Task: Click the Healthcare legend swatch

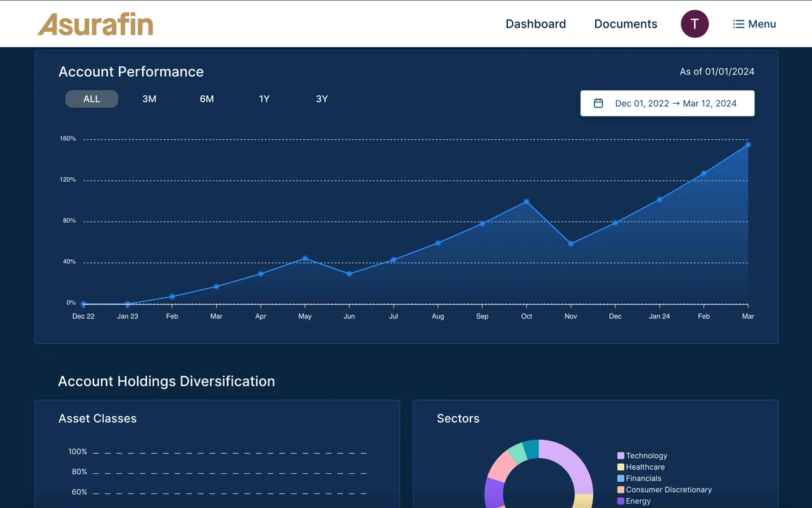Action: click(621, 467)
